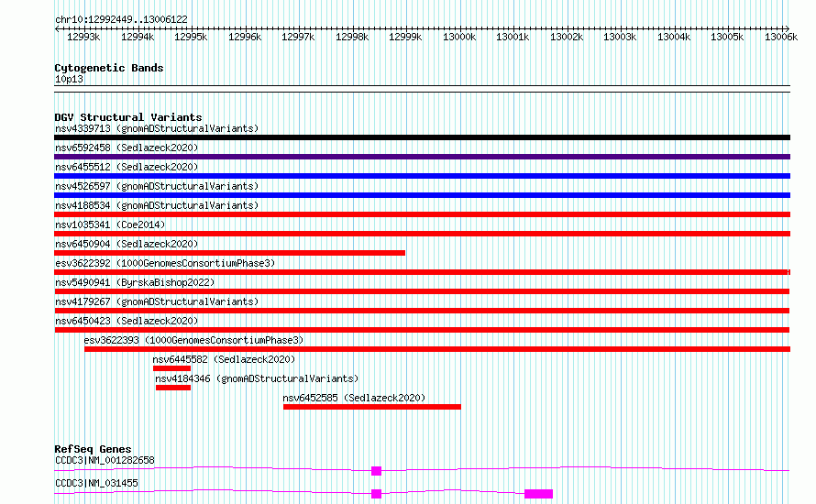Click the 10p13 cytogenetic band label
This screenshot has width=816, height=504.
(69, 79)
